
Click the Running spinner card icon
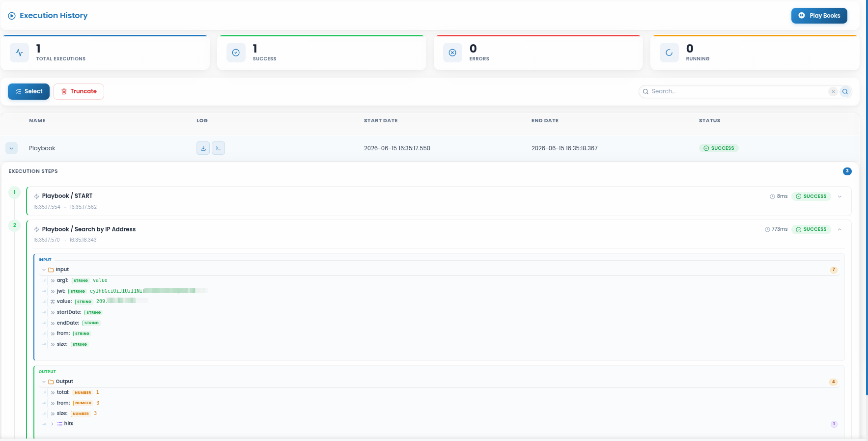point(669,53)
